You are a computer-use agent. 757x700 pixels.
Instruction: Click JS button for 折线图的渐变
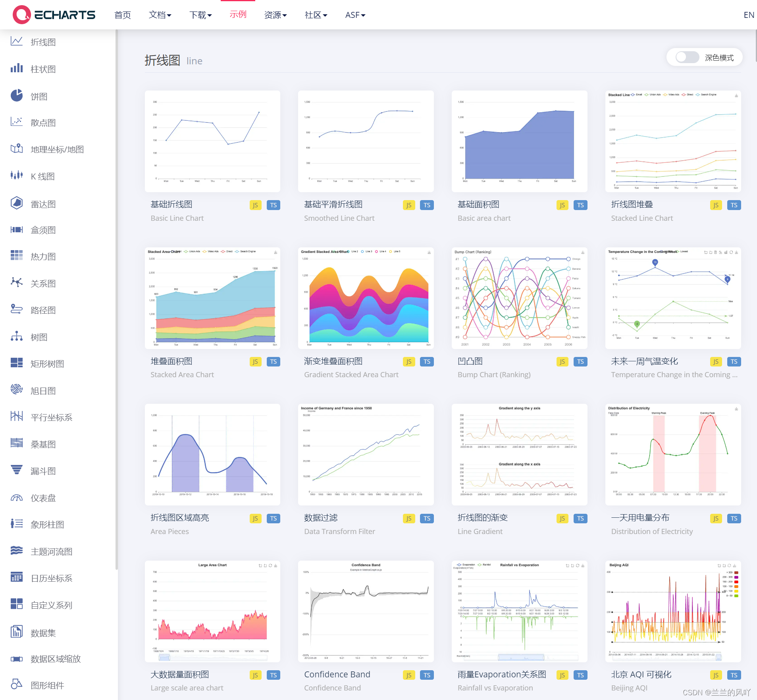point(562,518)
